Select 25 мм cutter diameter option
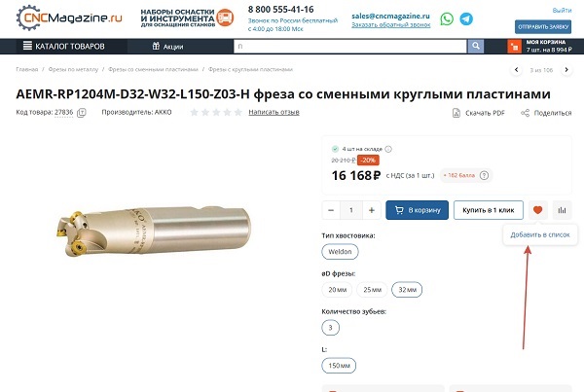Image resolution: width=584 pixels, height=392 pixels. [372, 290]
